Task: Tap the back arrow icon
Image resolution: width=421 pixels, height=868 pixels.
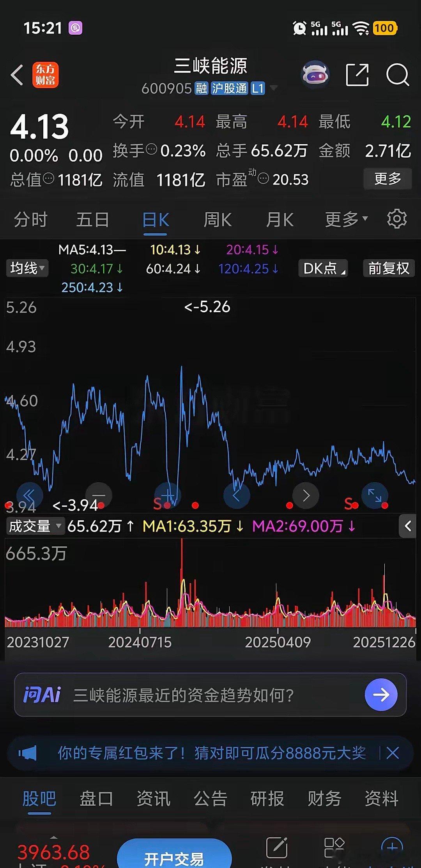Action: tap(17, 75)
